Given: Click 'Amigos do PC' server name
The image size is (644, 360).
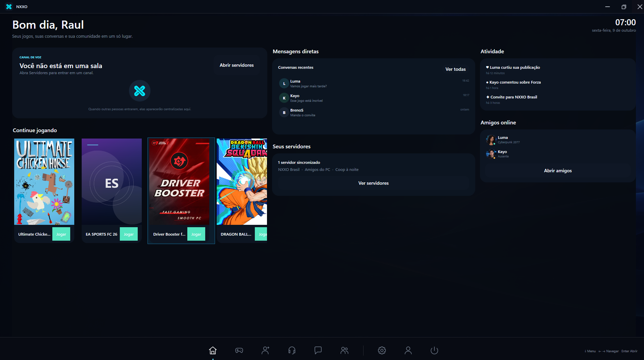Looking at the screenshot, I should tap(317, 170).
